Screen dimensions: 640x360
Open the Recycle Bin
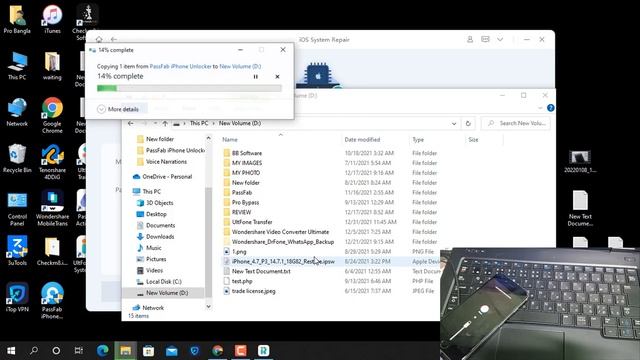pos(17,158)
